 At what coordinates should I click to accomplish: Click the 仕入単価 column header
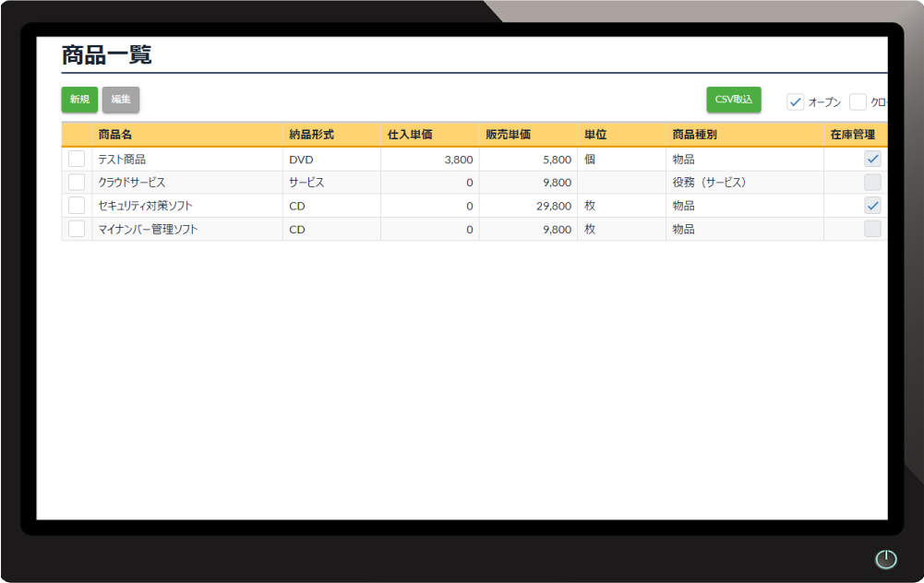click(x=410, y=135)
